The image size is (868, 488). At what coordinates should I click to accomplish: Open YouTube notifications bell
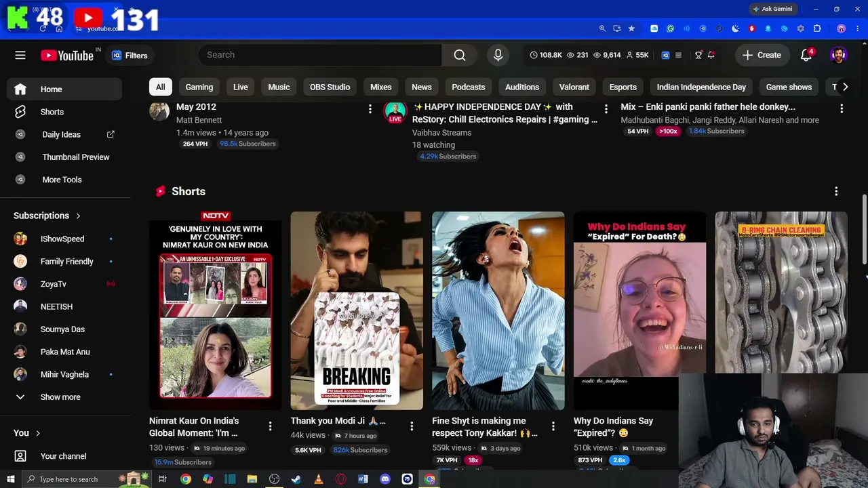pyautogui.click(x=806, y=55)
